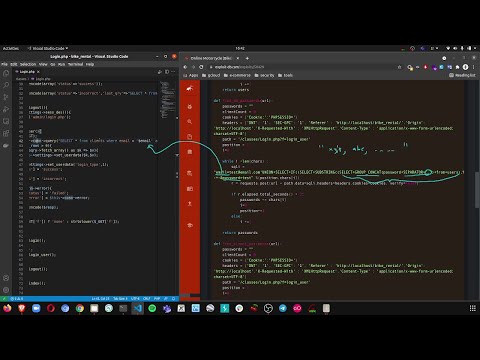The height and width of the screenshot is (360, 480).
Task: Select the Online Motorcycle browser tab
Action: (x=212, y=58)
